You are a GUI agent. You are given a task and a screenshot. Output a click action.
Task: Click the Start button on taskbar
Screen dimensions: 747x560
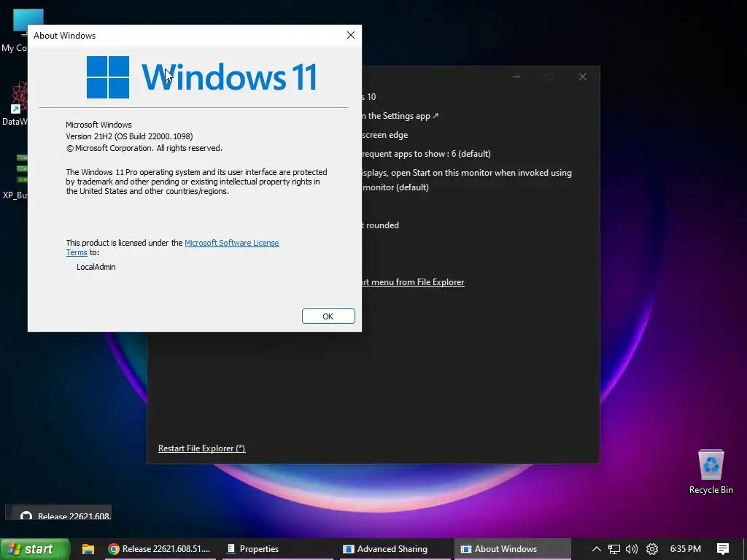tap(35, 549)
